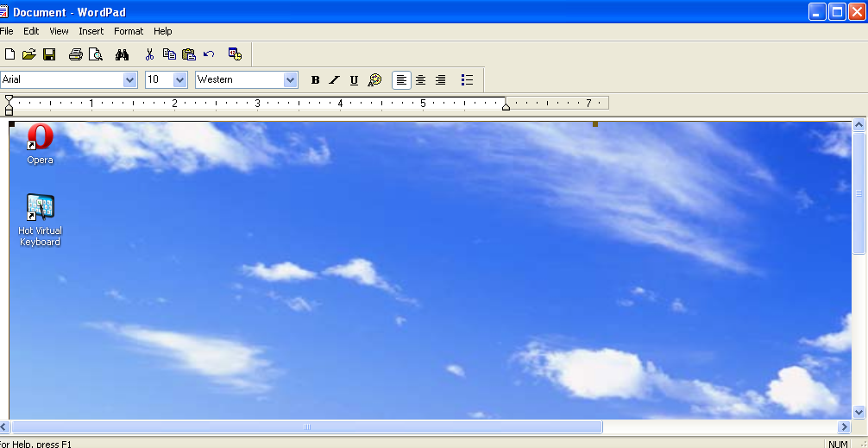Copy selection with the Copy icon
The image size is (868, 448).
(169, 54)
